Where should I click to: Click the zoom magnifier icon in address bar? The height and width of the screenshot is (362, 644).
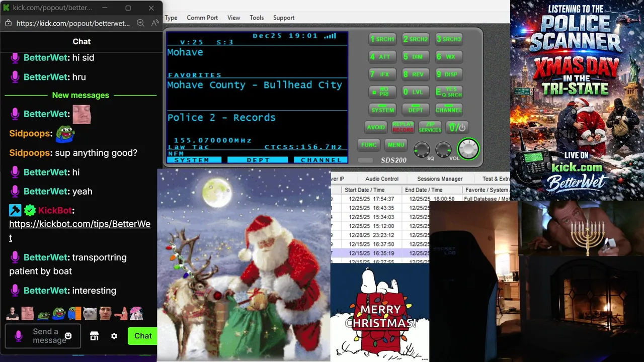point(140,23)
